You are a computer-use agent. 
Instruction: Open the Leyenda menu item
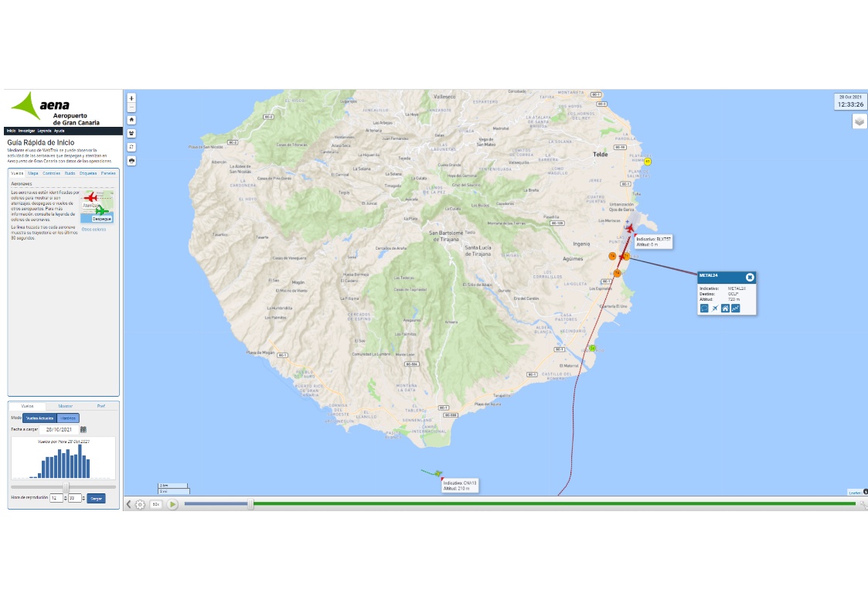click(x=44, y=131)
